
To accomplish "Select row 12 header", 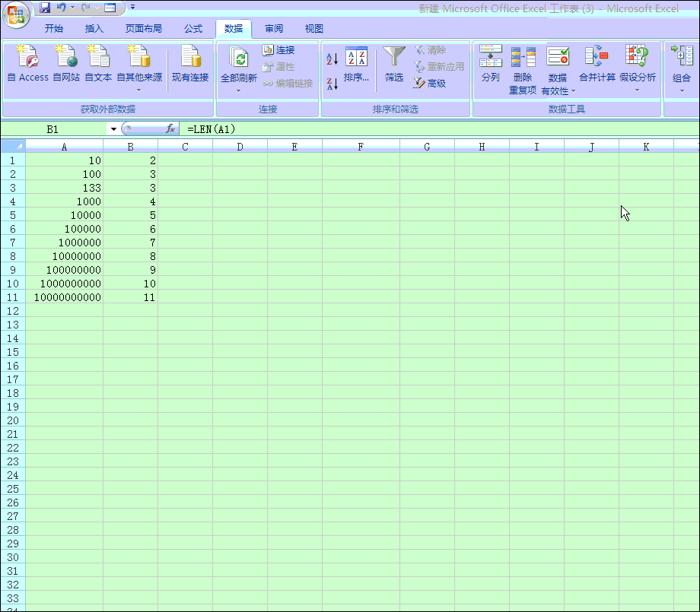I will click(x=13, y=311).
